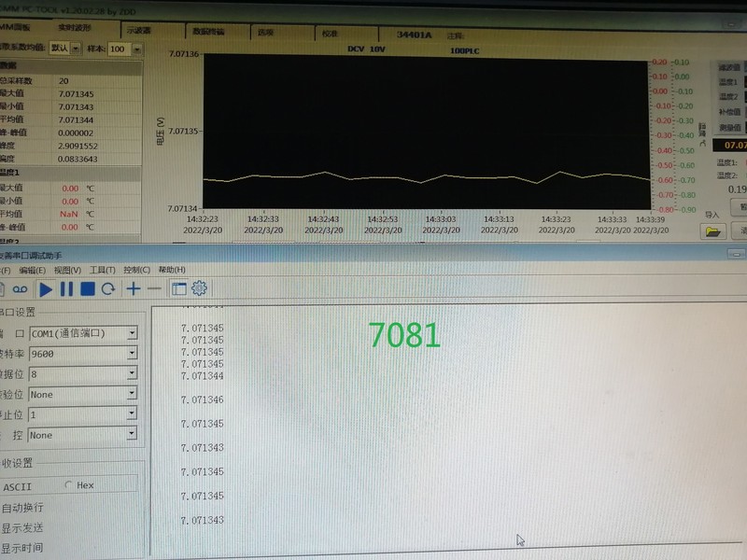Switch to the 选项 tab
Image resolution: width=747 pixels, height=560 pixels.
(x=266, y=32)
